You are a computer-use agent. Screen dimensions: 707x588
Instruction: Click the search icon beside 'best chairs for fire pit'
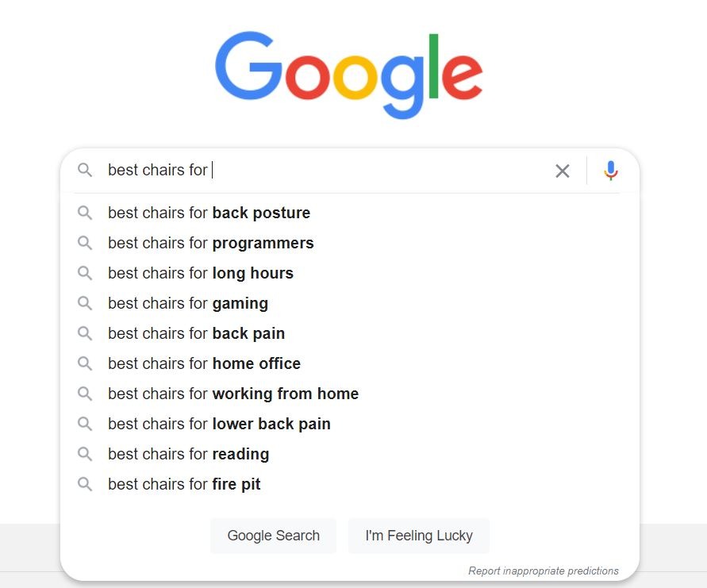click(x=85, y=484)
